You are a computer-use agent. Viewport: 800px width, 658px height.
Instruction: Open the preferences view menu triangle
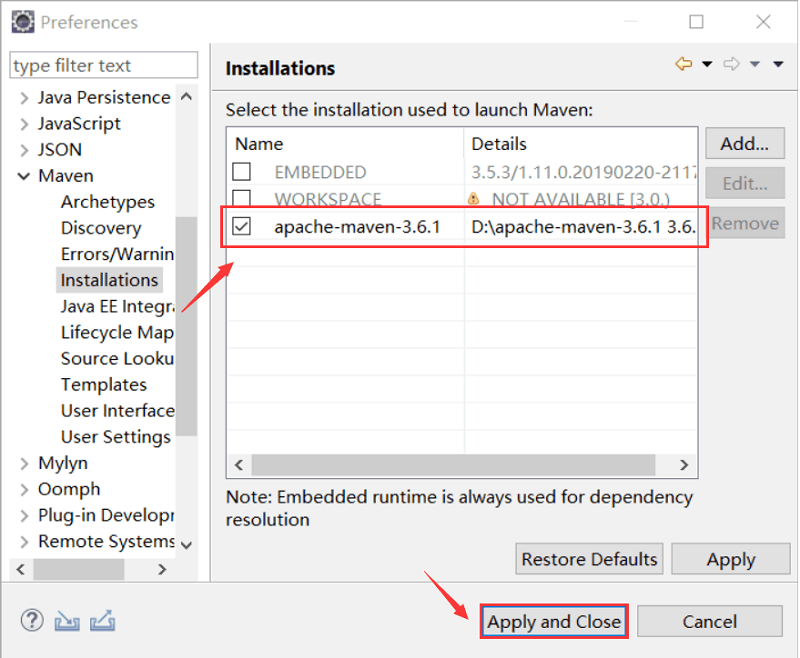tap(778, 64)
